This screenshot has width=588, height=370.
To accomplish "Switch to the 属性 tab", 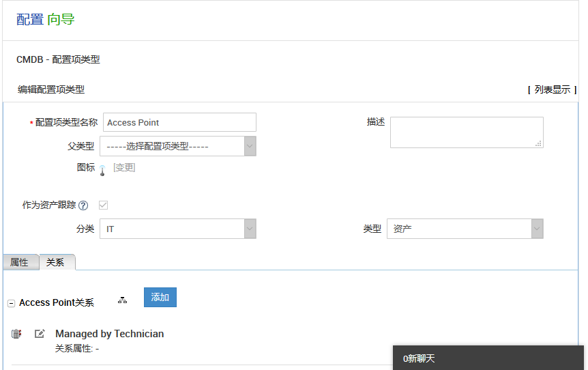I will pyautogui.click(x=20, y=262).
